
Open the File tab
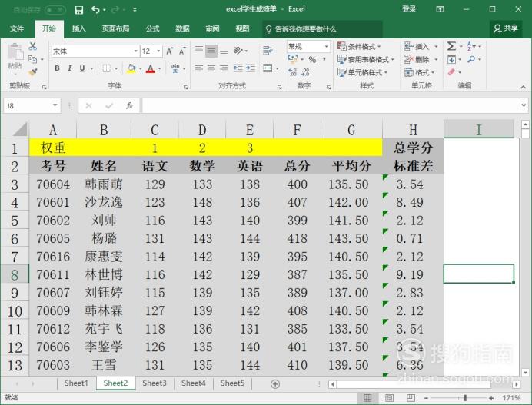coord(17,29)
